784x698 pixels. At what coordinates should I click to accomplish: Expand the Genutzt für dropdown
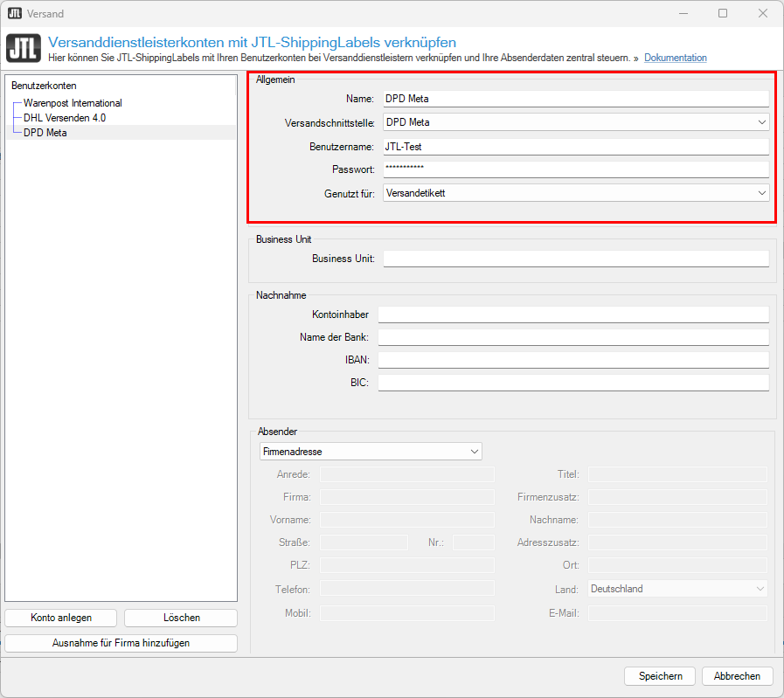576,193
